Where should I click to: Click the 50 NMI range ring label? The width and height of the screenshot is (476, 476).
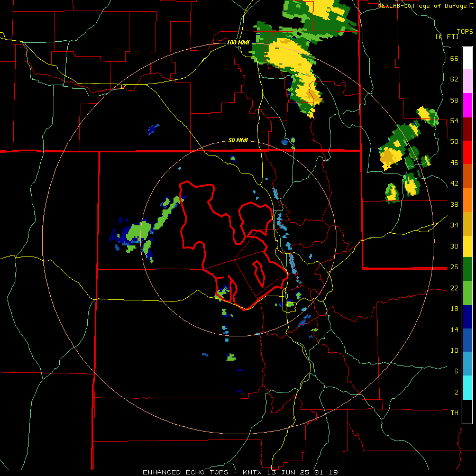[x=238, y=141]
